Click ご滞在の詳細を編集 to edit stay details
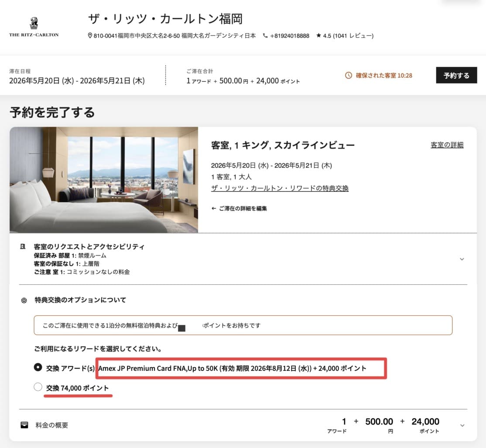The height and width of the screenshot is (448, 486). (243, 209)
